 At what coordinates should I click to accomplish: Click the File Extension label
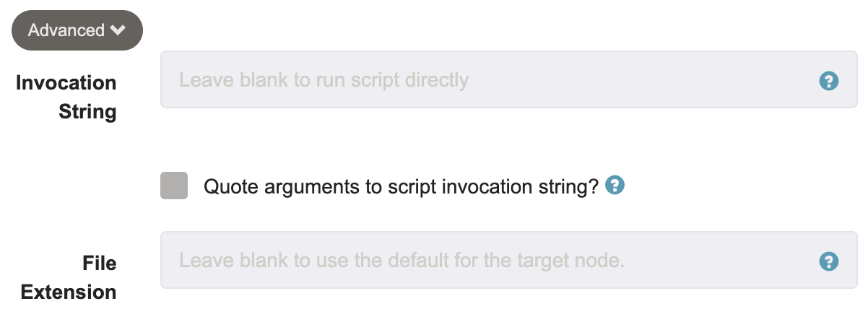click(x=69, y=278)
